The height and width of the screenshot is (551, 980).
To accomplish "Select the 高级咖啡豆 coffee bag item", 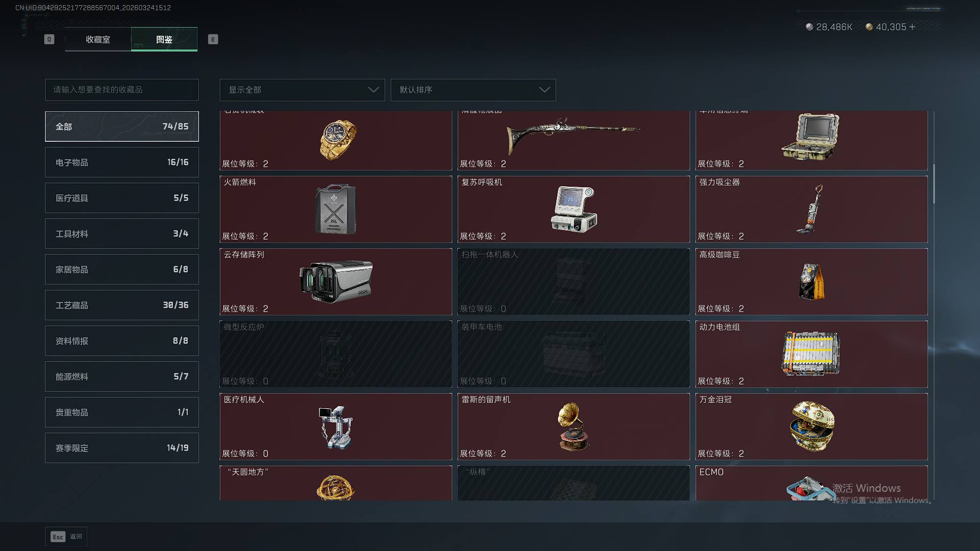I will [812, 282].
